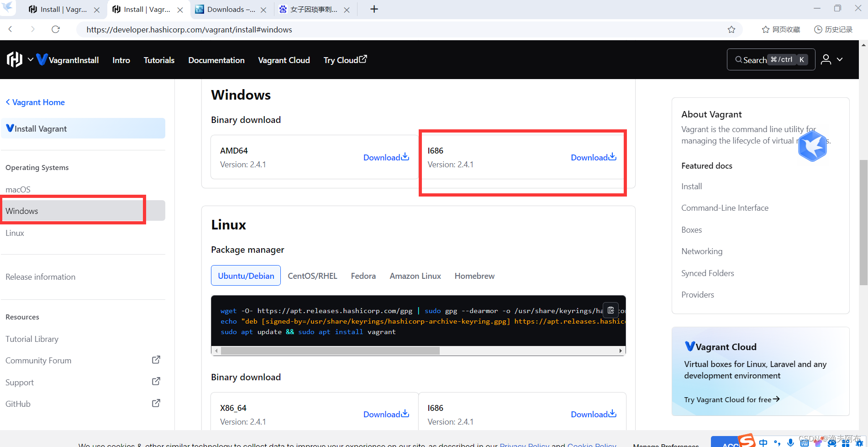Screen dimensions: 868x447
Task: Open Support external link
Action: point(83,382)
